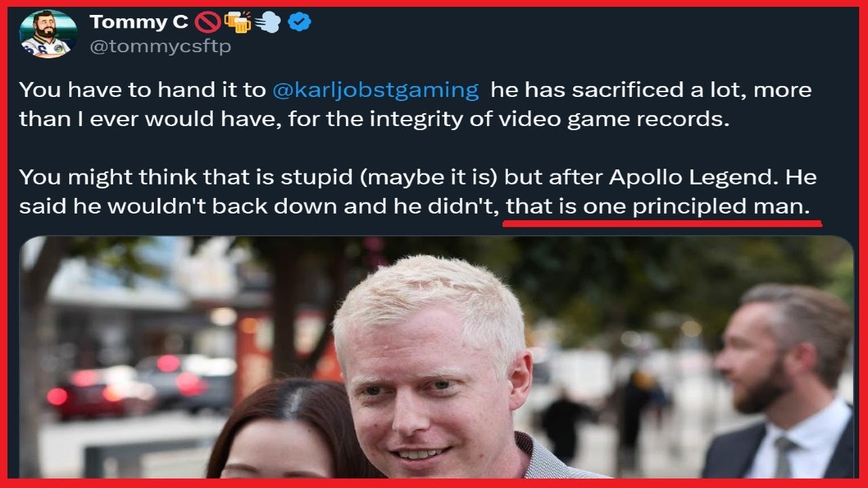
Task: Click the wind puff emoji
Action: [269, 22]
